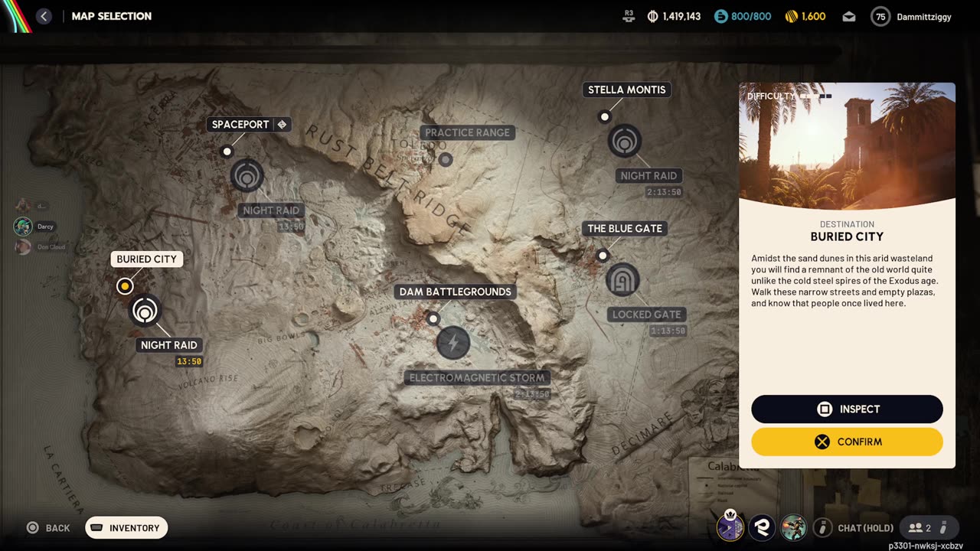This screenshot has height=551, width=980.
Task: Click the Spaceport Night Raid label
Action: (x=271, y=210)
